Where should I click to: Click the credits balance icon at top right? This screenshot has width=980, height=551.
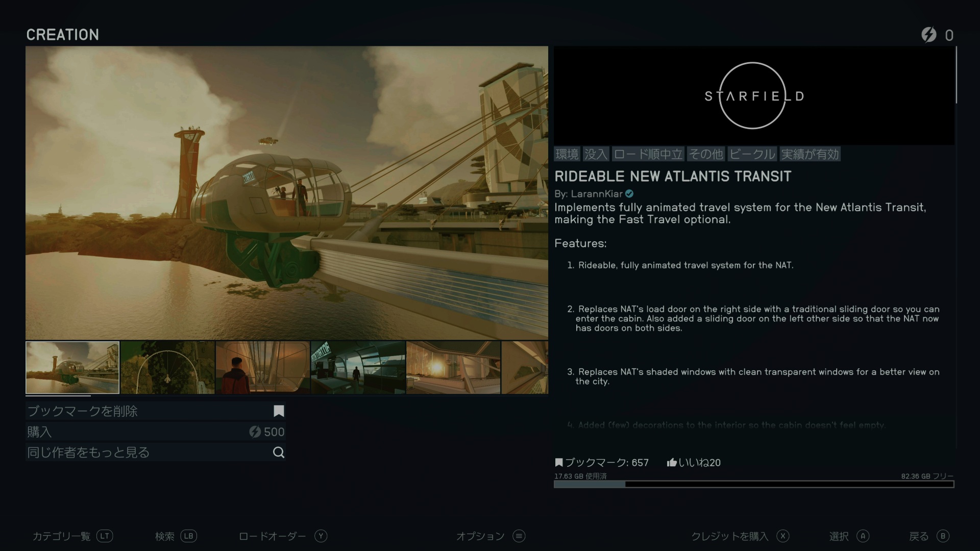pyautogui.click(x=928, y=35)
